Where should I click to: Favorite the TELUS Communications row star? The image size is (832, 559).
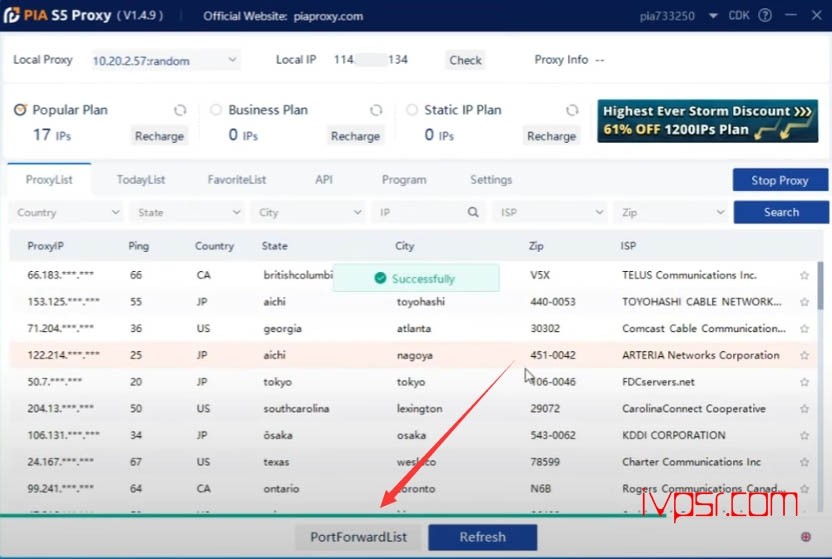click(804, 275)
